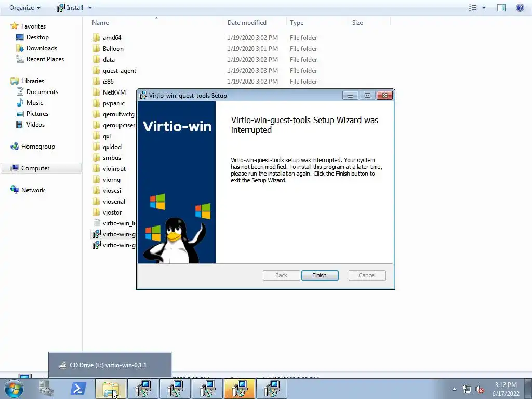Select the Balloon folder icon
The height and width of the screenshot is (399, 532).
tap(96, 48)
